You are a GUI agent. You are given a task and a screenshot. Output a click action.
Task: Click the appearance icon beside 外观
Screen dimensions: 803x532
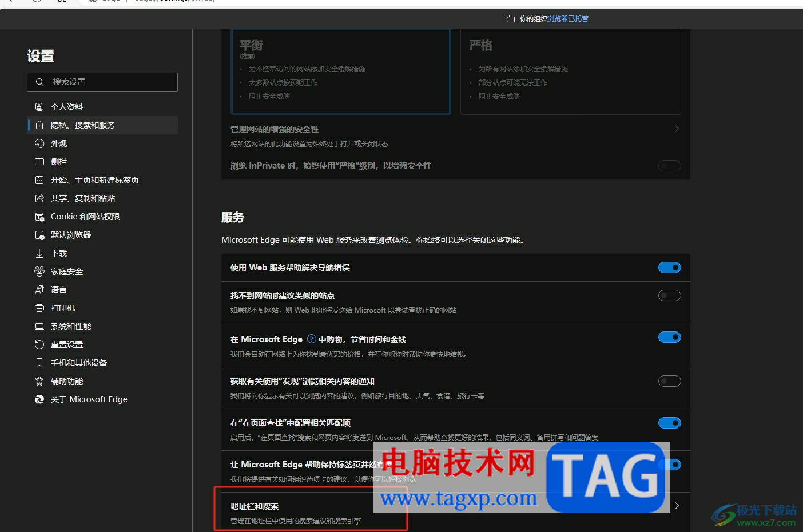39,143
